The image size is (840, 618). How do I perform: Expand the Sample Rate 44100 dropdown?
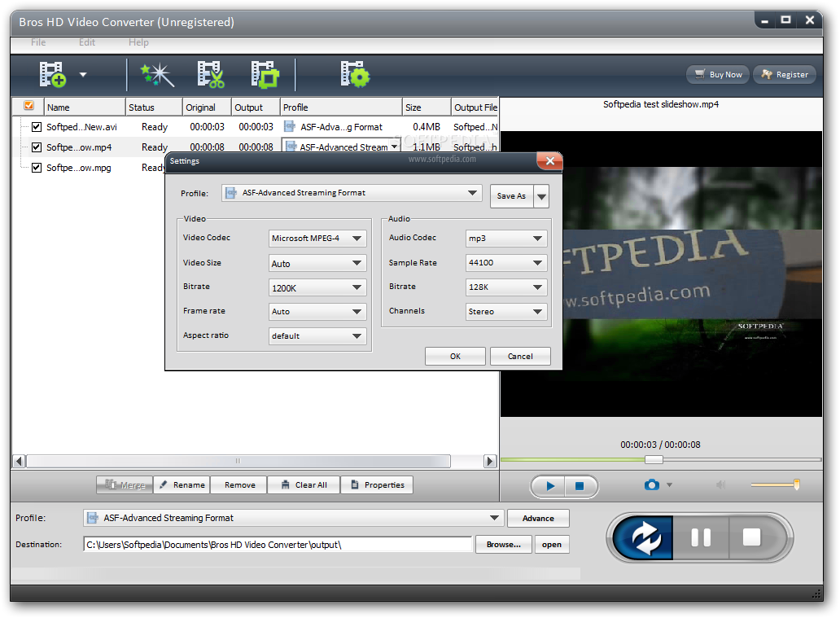537,263
